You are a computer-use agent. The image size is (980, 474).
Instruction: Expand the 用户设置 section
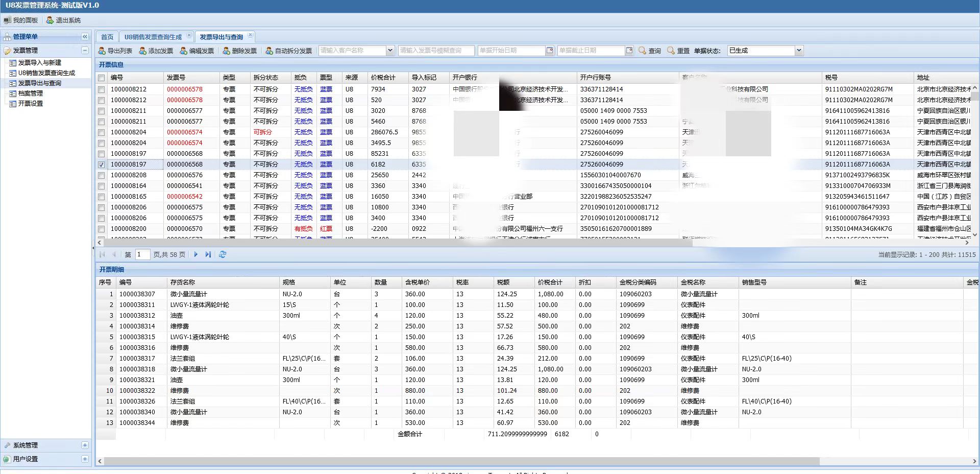pos(85,459)
